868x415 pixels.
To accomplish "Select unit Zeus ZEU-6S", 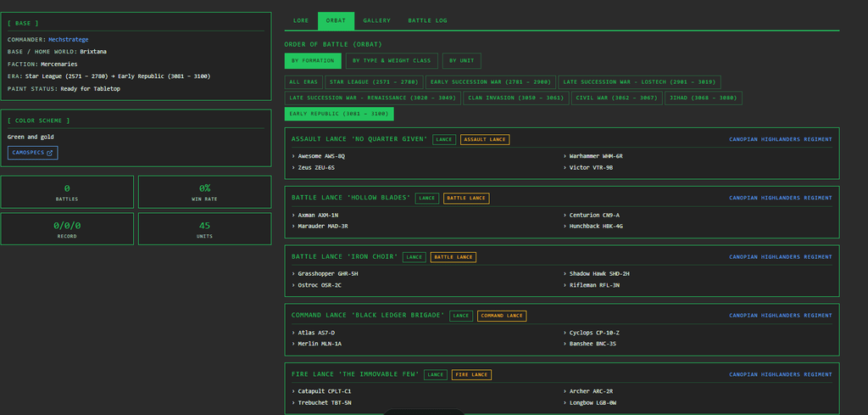I will pos(315,167).
